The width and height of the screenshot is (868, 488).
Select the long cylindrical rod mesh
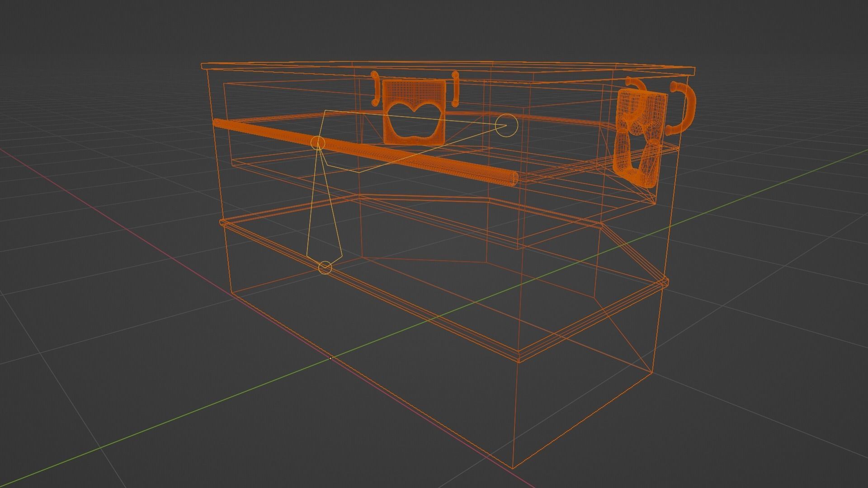coord(366,152)
